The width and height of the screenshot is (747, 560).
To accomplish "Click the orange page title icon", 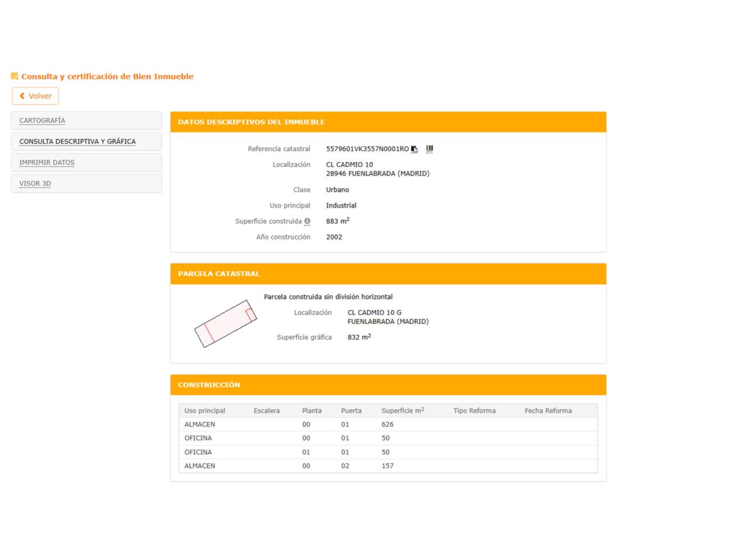I will (15, 76).
